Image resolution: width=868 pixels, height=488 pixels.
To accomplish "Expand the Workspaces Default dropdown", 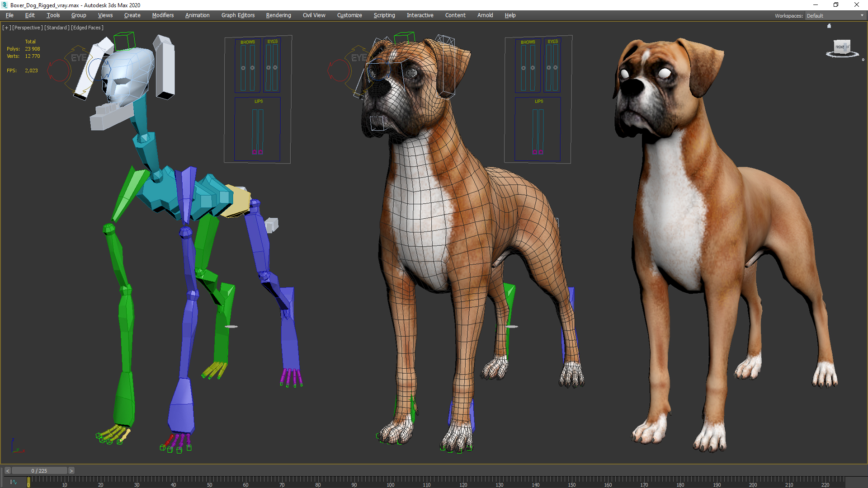I will pyautogui.click(x=835, y=16).
